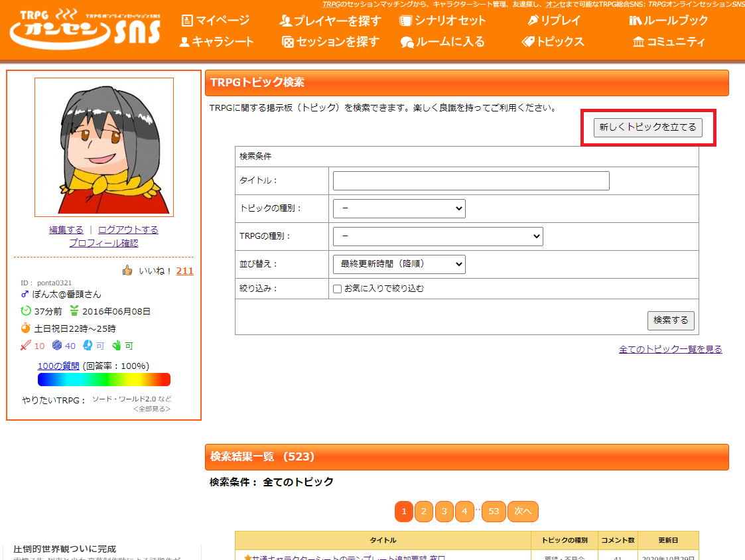Open キャラシート menu item
Image resolution: width=745 pixels, height=560 pixels.
tap(217, 42)
